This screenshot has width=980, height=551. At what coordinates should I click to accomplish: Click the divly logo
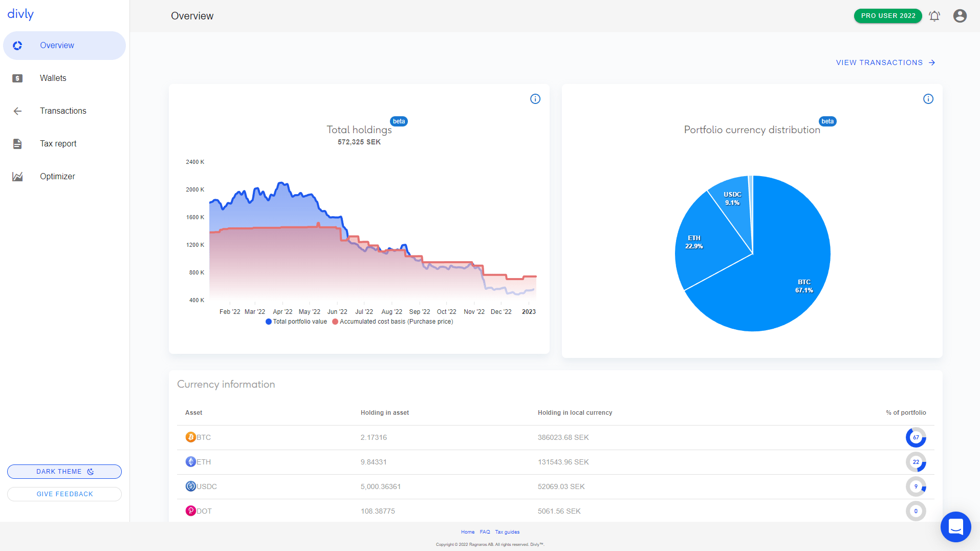click(20, 14)
